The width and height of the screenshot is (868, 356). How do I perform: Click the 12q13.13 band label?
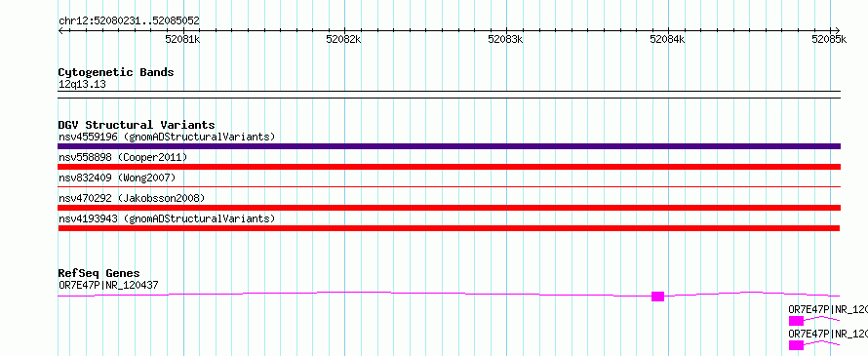[x=82, y=85]
